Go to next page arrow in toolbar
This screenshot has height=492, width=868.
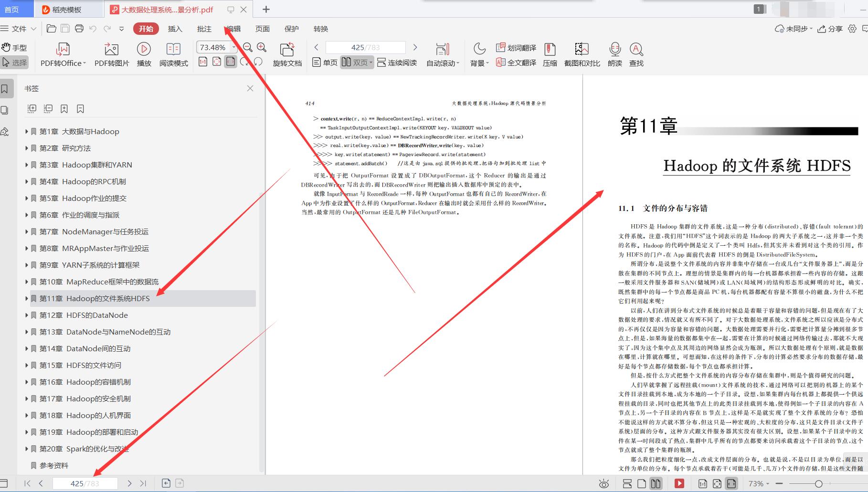[x=415, y=47]
